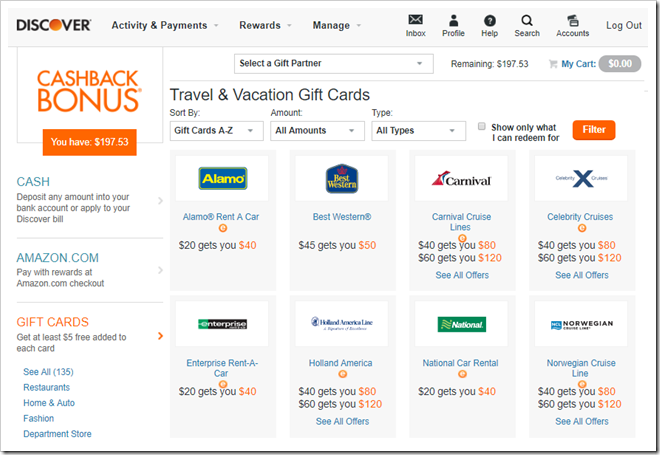Open the All Types dropdown
Image resolution: width=660 pixels, height=455 pixels.
(418, 130)
